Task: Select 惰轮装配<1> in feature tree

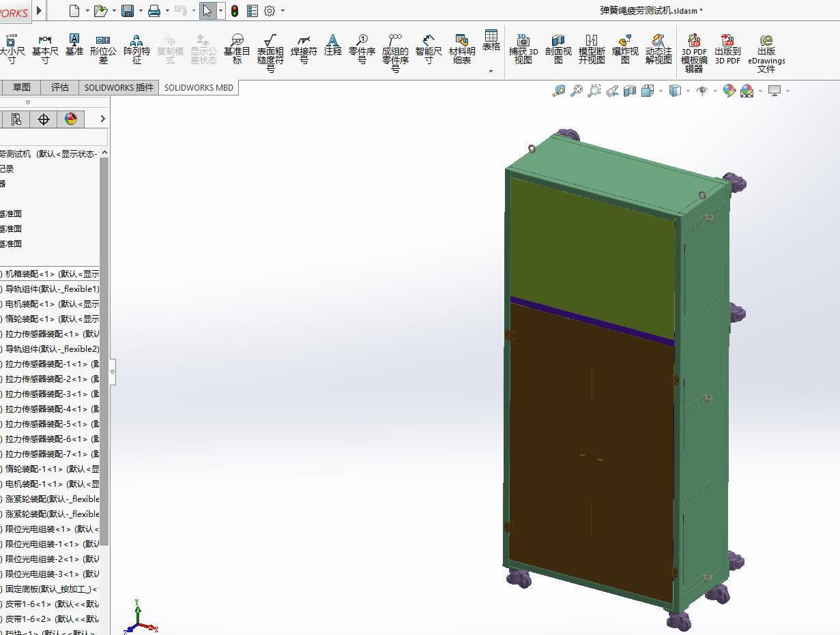Action: pos(50,319)
